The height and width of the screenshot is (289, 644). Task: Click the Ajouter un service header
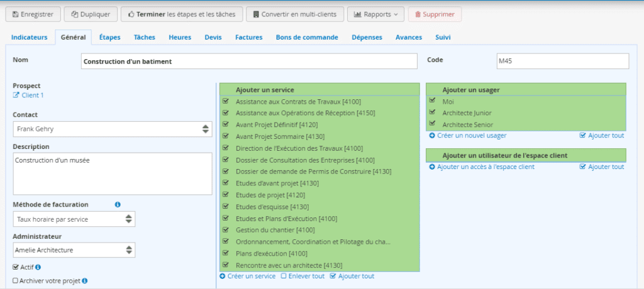click(x=319, y=89)
